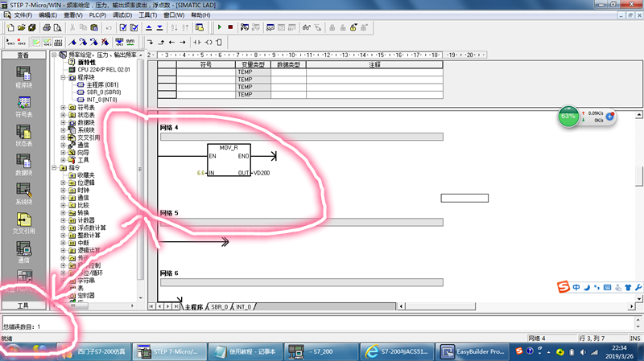644x361 pixels.
Task: Switch to the SBR_0 tab
Action: [x=218, y=307]
